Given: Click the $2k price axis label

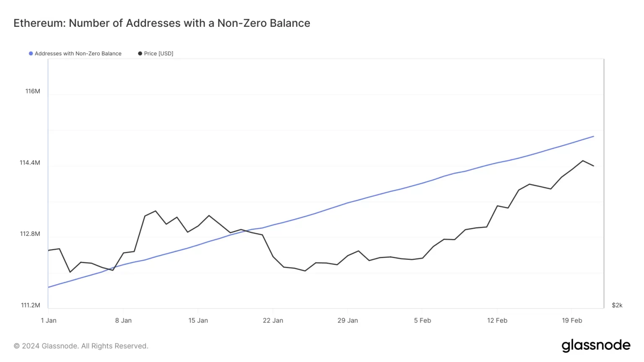Looking at the screenshot, I should [x=617, y=305].
